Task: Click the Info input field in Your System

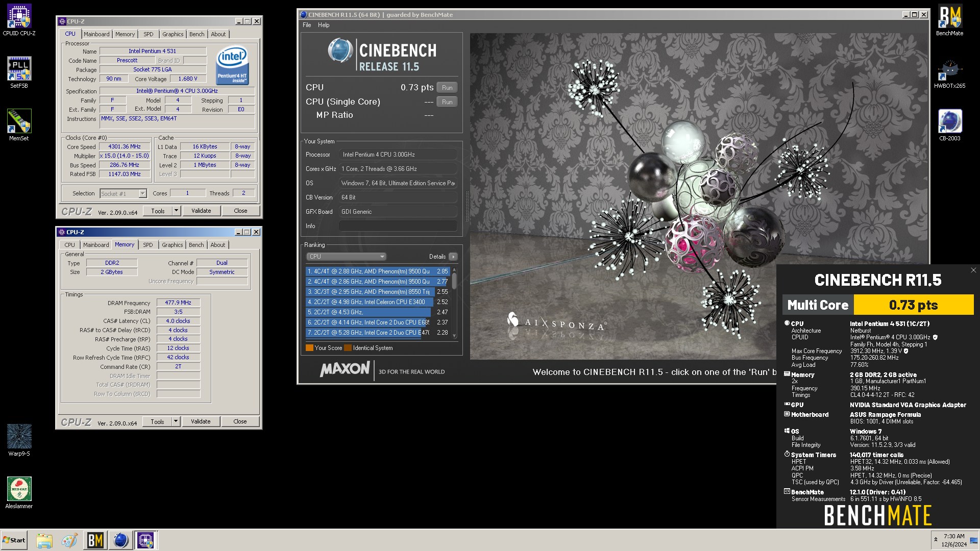Action: [398, 226]
